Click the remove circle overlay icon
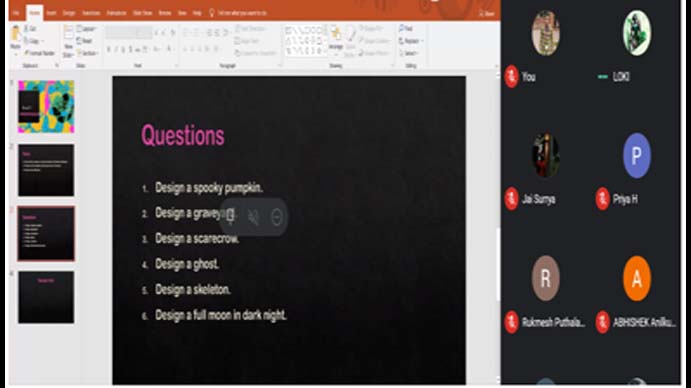 pos(276,216)
